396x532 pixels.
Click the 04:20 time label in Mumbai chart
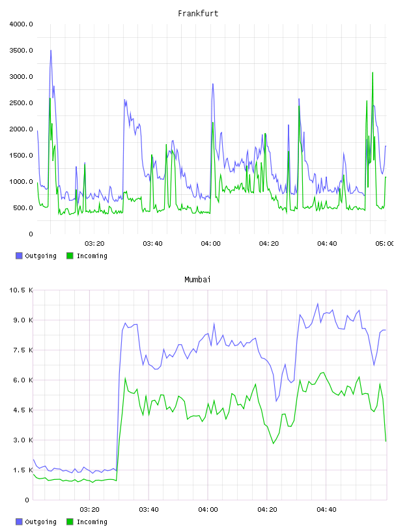point(267,510)
